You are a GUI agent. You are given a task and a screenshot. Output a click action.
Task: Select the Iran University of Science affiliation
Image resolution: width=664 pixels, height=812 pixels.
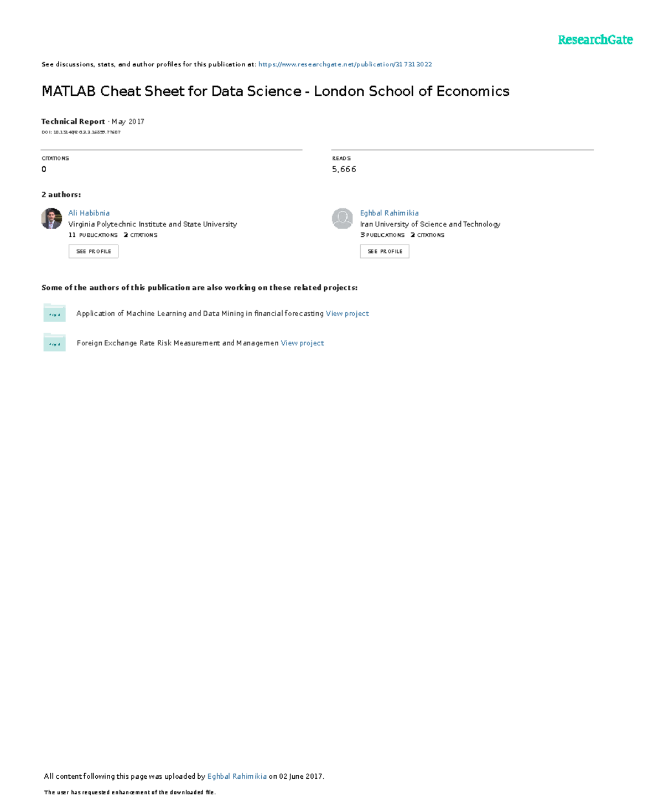coord(430,224)
